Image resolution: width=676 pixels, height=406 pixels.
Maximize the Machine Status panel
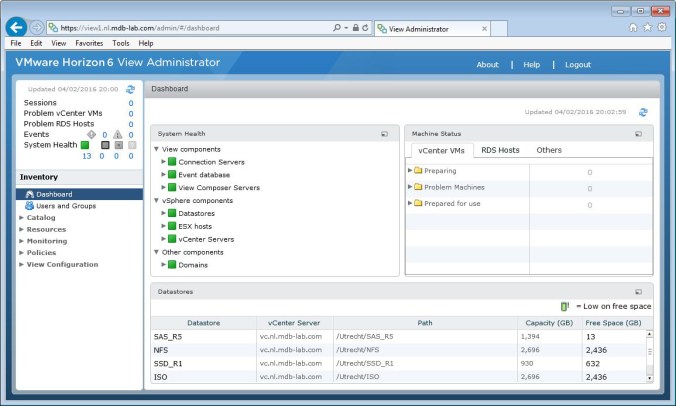[639, 133]
